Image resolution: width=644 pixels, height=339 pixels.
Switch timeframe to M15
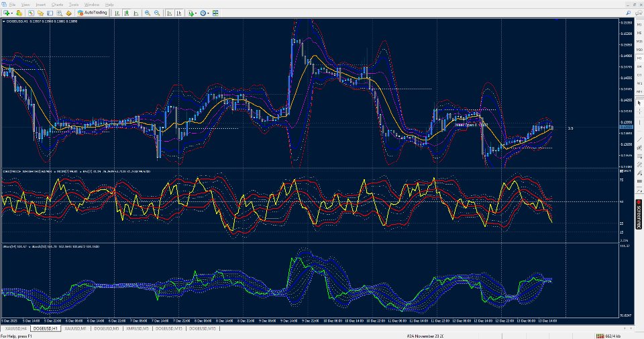[x=639, y=42]
